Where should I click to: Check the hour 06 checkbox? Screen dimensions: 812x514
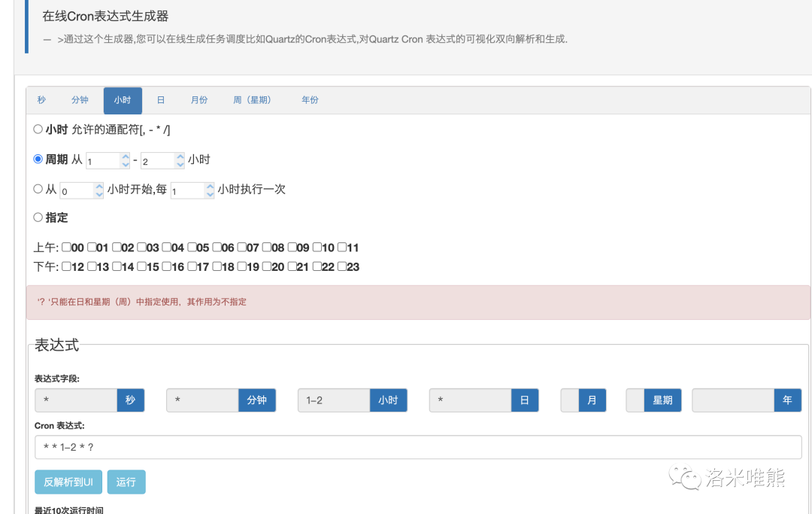click(x=217, y=247)
